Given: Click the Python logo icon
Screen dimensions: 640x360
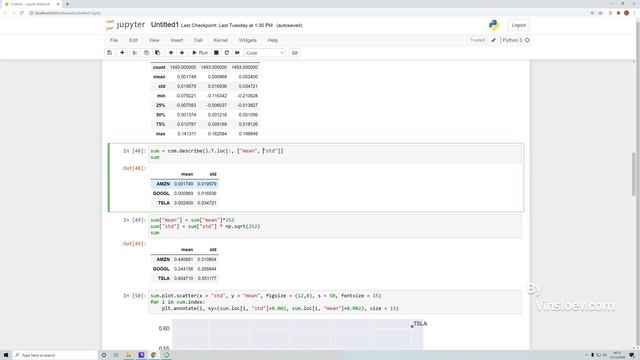Looking at the screenshot, I should tap(494, 25).
